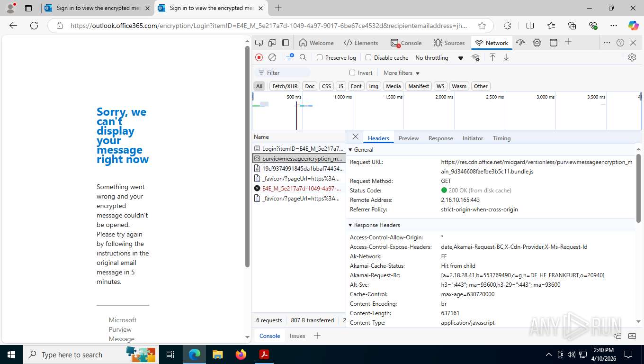Image resolution: width=644 pixels, height=364 pixels.
Task: Toggle the network filter bar icon
Action: (x=289, y=57)
